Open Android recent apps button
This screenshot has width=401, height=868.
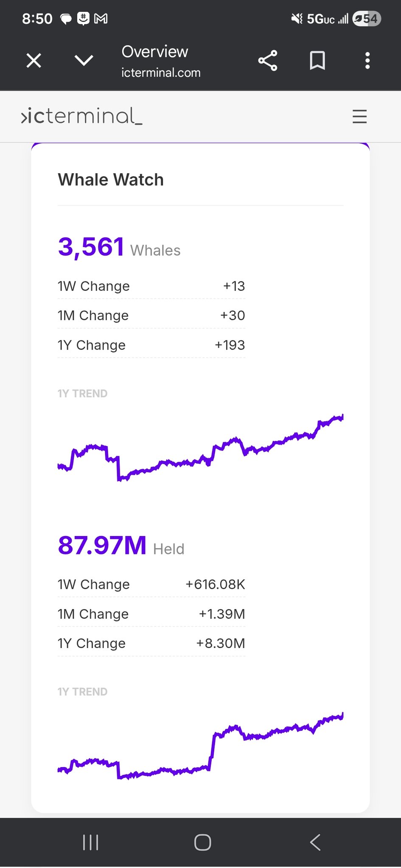point(90,843)
